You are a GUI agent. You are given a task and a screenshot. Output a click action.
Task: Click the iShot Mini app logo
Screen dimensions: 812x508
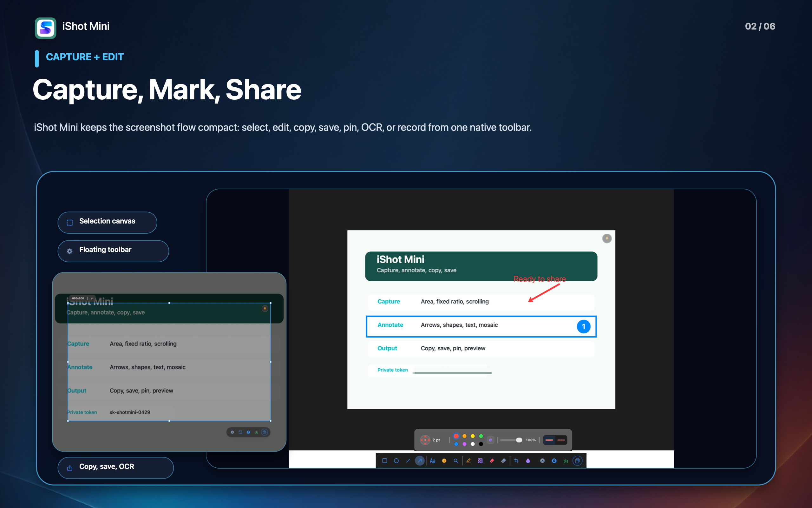[x=46, y=28]
